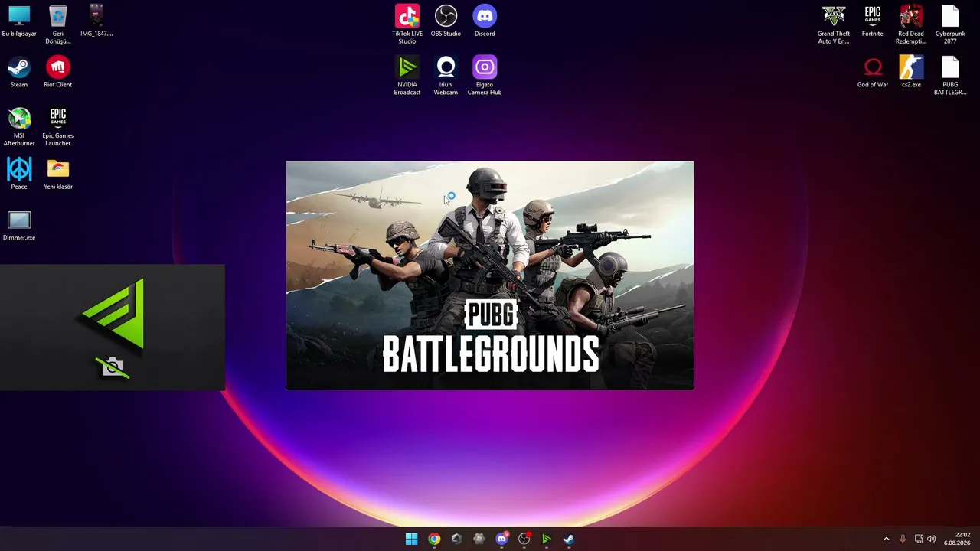
Task: Click the PUBG Battlegrounds splash screen image
Action: 490,275
